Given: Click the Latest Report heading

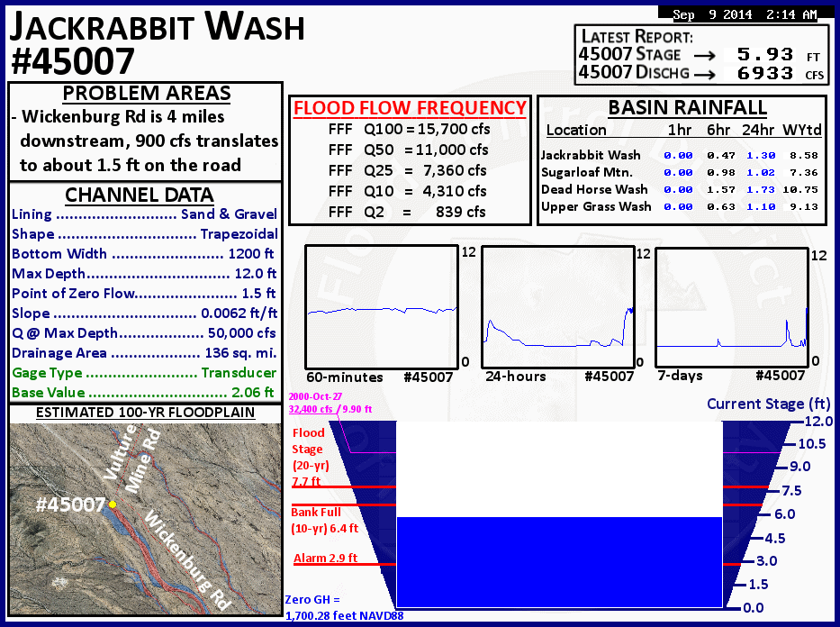Looking at the screenshot, I should click(x=637, y=36).
